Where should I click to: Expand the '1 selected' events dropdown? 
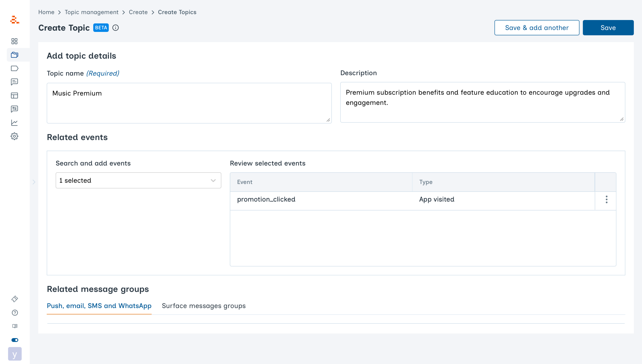pos(138,180)
